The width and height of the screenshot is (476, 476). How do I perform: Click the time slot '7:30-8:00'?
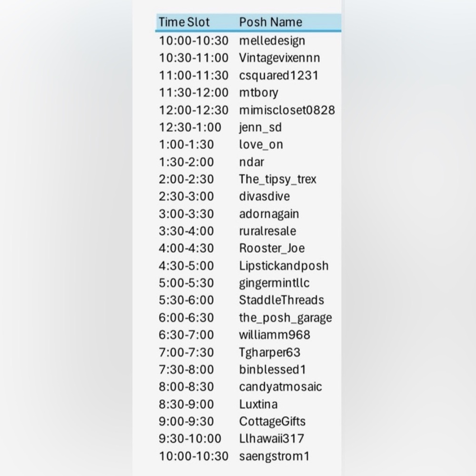187,369
